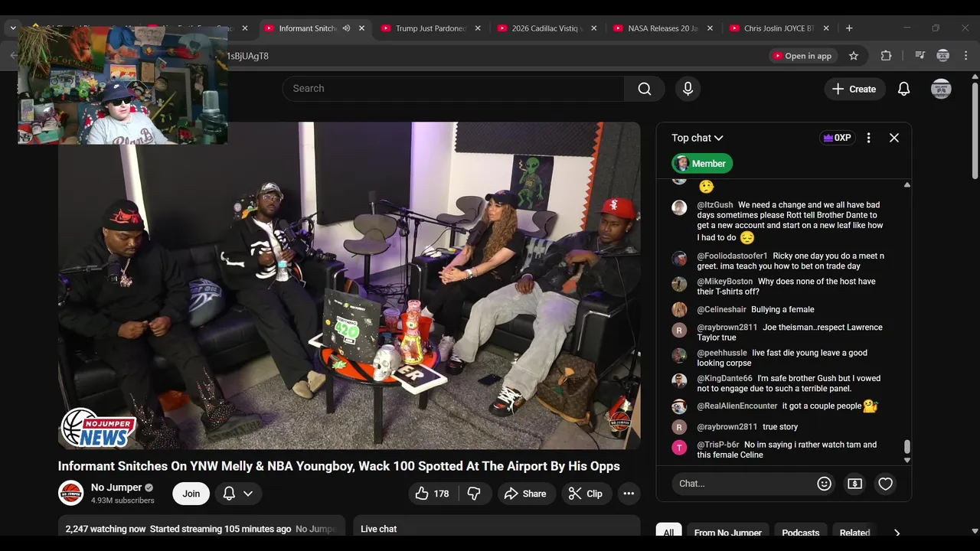Click the video title text
This screenshot has height=551, width=980.
[x=338, y=466]
